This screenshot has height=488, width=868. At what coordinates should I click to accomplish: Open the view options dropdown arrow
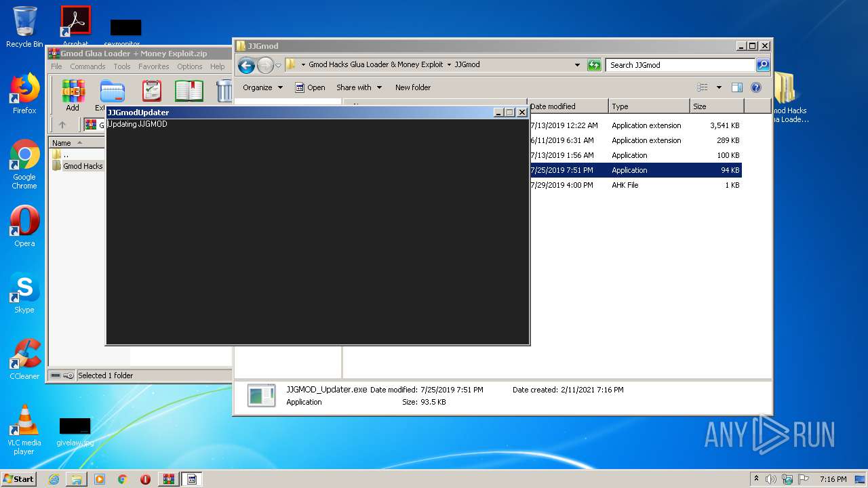[x=719, y=87]
